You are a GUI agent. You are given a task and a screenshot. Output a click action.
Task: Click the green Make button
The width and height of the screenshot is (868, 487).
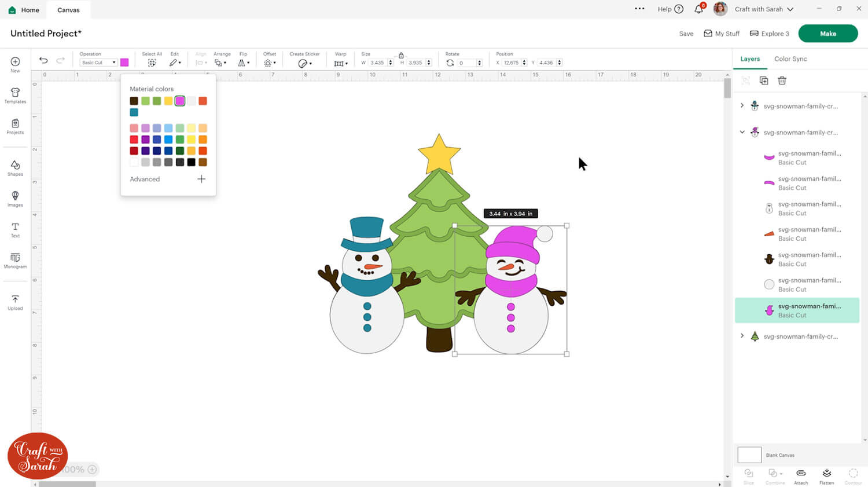pos(827,34)
